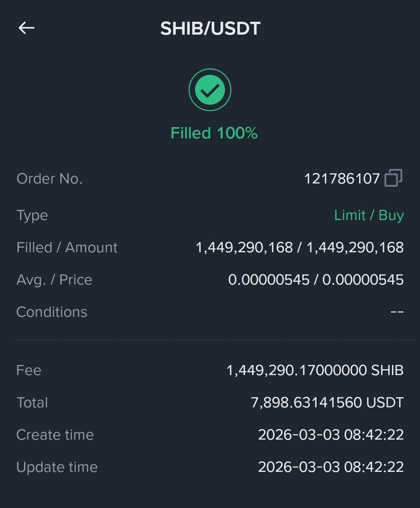Screen dimensions: 420x508
Task: Go back using the left arrow
Action: tap(26, 28)
